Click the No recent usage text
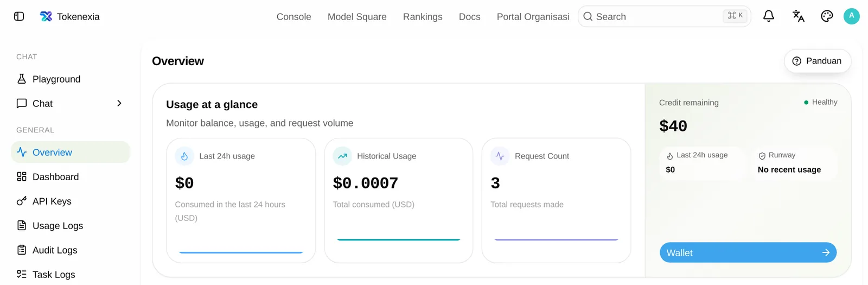Screen dimensions: 868x285 tap(789, 169)
